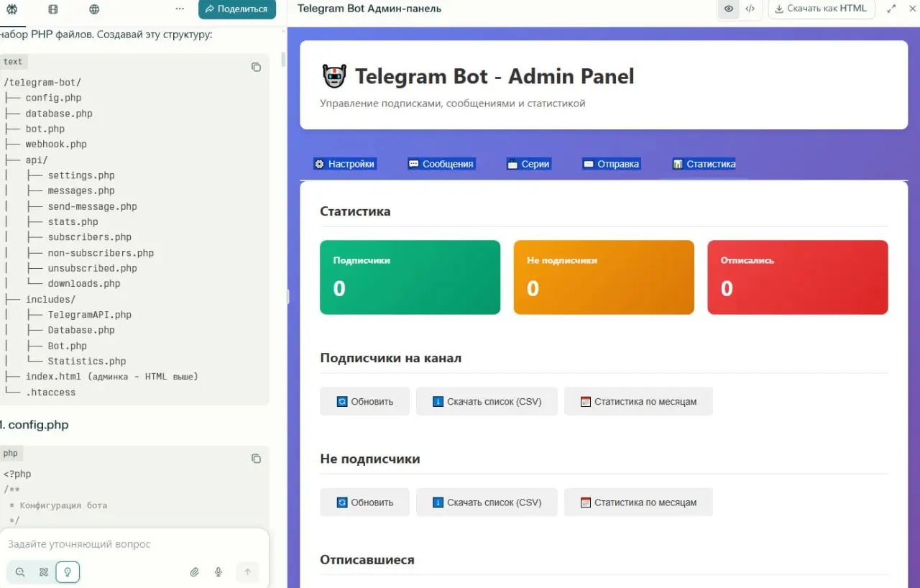
Task: Switch to the code view toggle
Action: click(750, 9)
